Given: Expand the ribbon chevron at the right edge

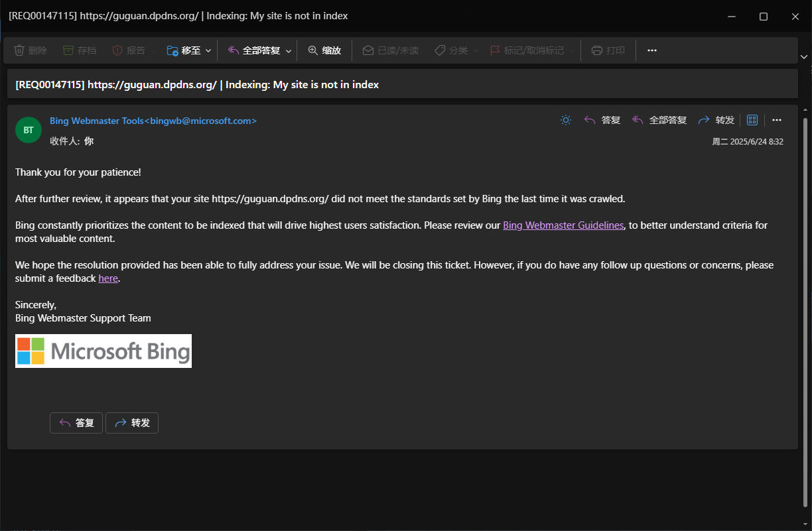Looking at the screenshot, I should [x=805, y=57].
